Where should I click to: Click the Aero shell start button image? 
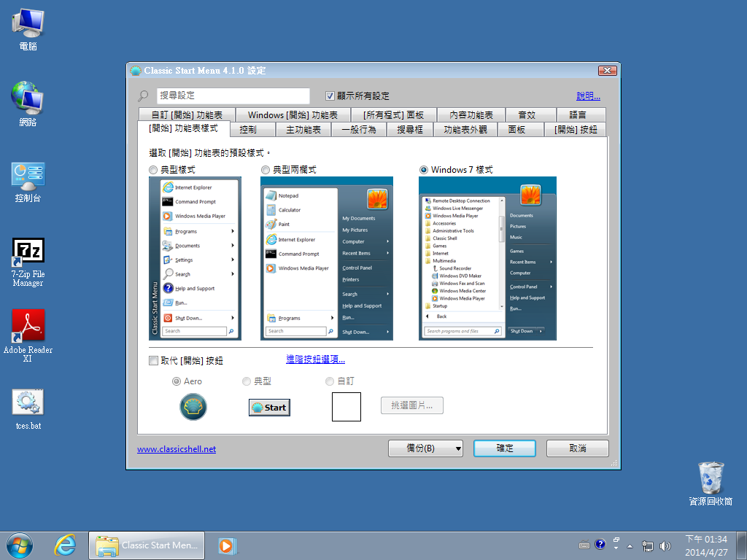[x=193, y=407]
